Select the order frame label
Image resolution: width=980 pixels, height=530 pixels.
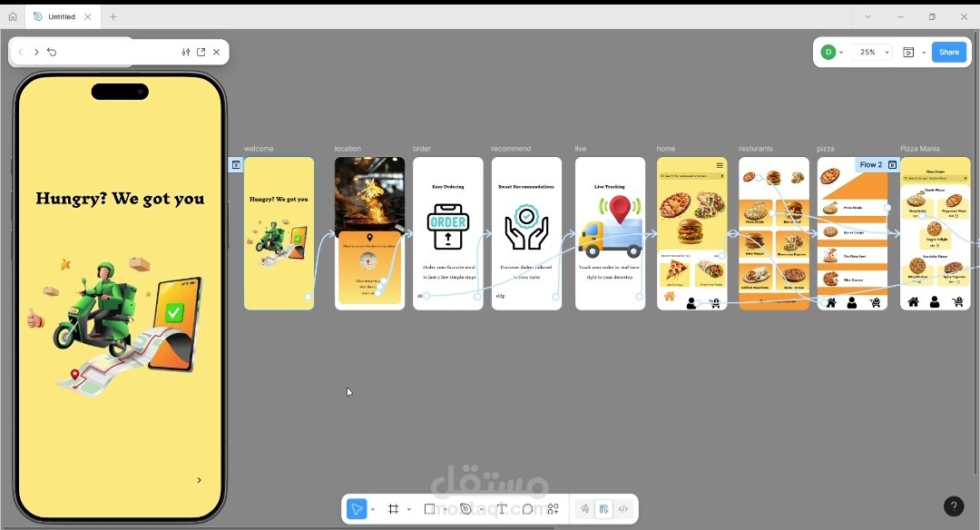point(422,149)
